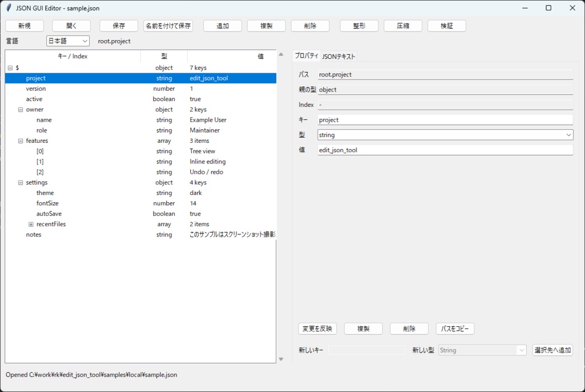Maximize the JSON GUI Editor window
The width and height of the screenshot is (585, 392).
point(548,8)
